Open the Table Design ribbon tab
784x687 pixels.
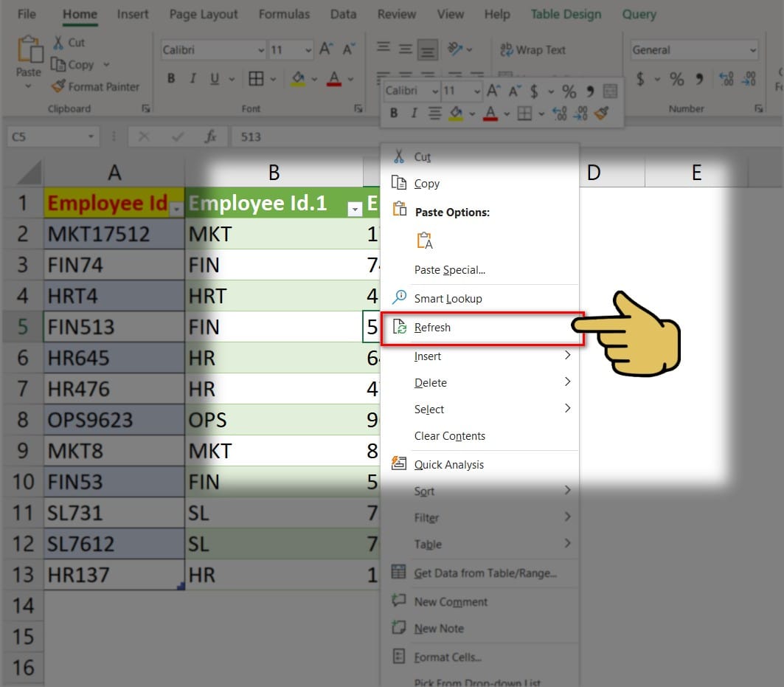click(566, 14)
